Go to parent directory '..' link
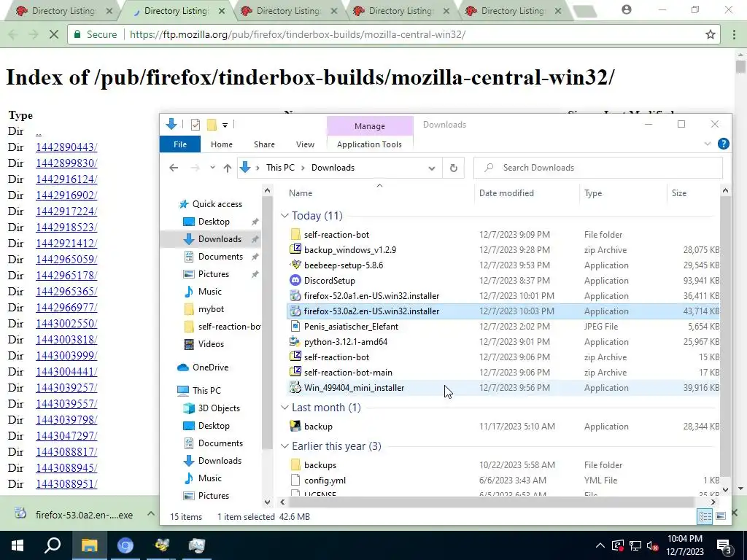 coord(39,131)
